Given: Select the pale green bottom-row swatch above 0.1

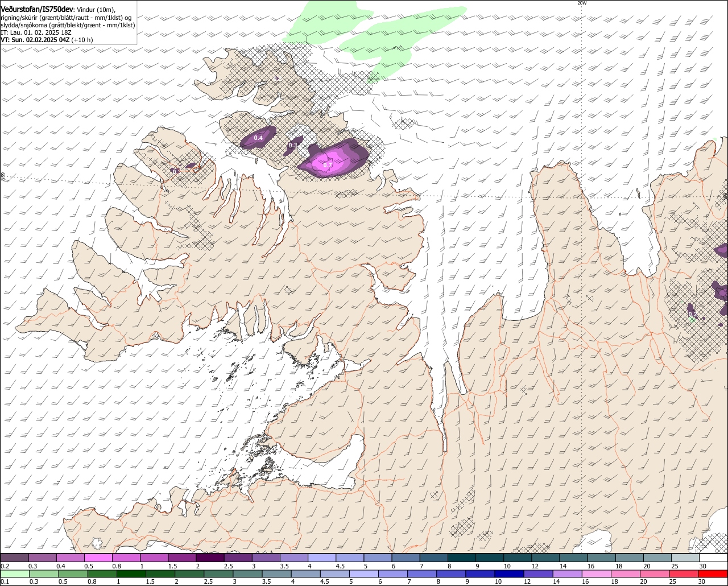Looking at the screenshot, I should (15, 574).
